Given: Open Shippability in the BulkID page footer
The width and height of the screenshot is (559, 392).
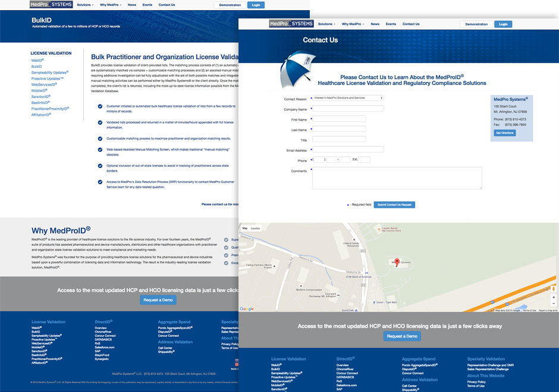Looking at the screenshot, I should pos(166,352).
